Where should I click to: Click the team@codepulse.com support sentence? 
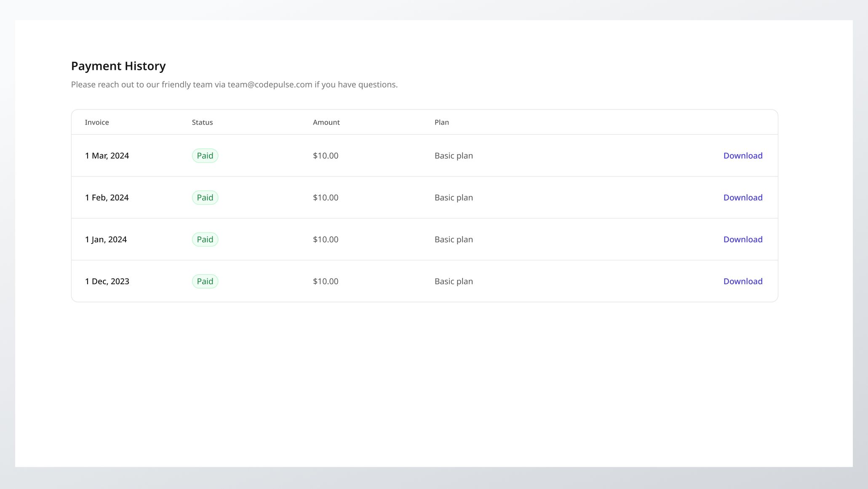(234, 85)
